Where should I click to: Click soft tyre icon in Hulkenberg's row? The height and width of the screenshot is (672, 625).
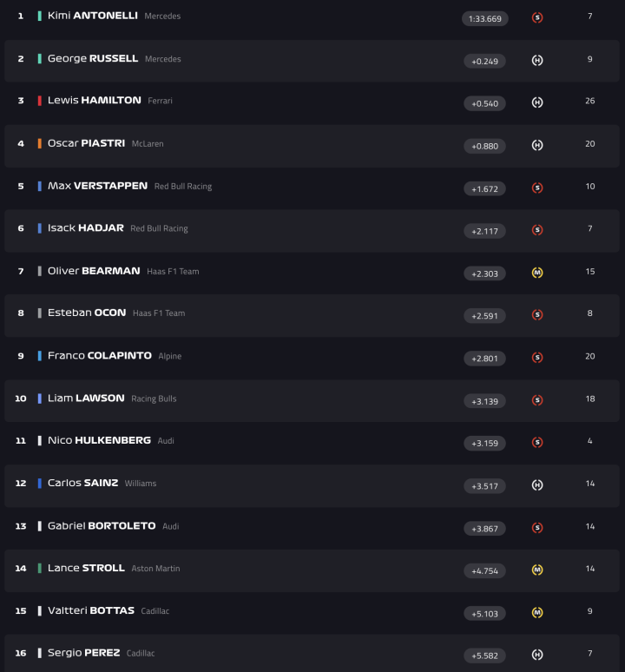click(537, 443)
